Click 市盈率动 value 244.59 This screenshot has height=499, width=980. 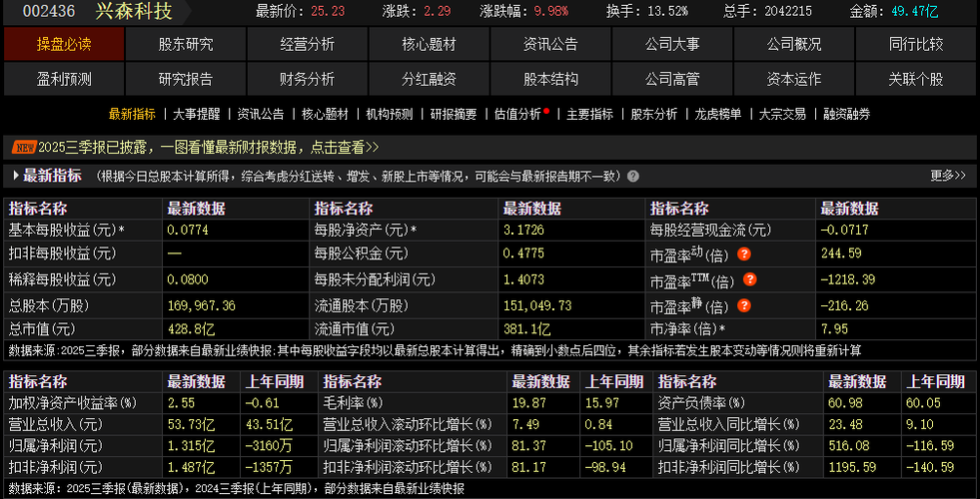pos(840,253)
